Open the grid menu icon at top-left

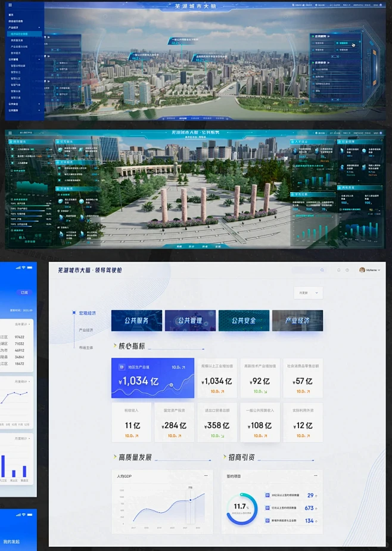tap(10, 5)
